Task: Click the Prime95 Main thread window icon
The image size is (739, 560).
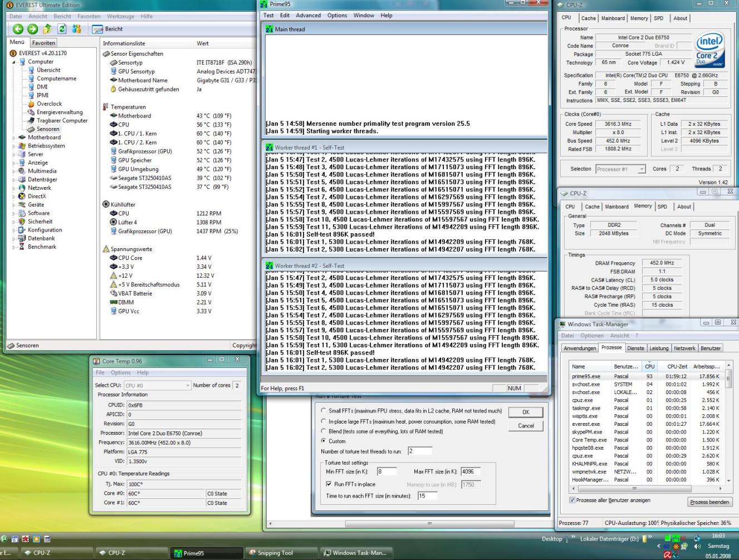Action: (x=270, y=30)
